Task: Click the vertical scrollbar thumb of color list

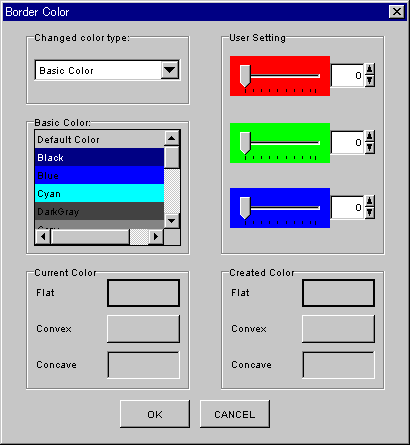Action: [172, 157]
